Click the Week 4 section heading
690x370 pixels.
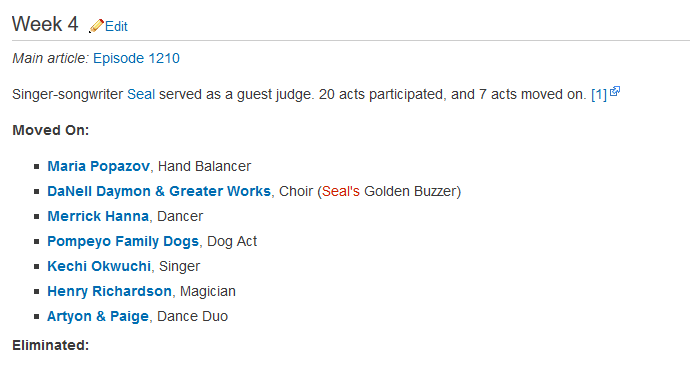point(45,24)
